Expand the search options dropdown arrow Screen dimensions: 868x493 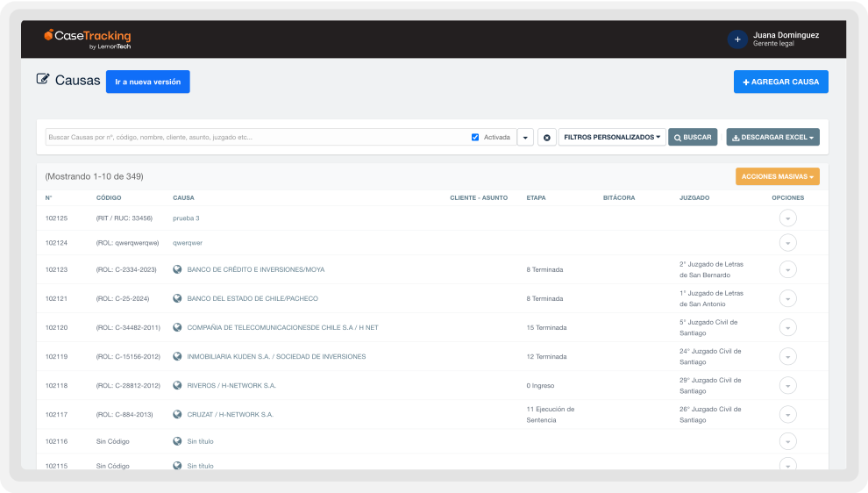pyautogui.click(x=525, y=138)
